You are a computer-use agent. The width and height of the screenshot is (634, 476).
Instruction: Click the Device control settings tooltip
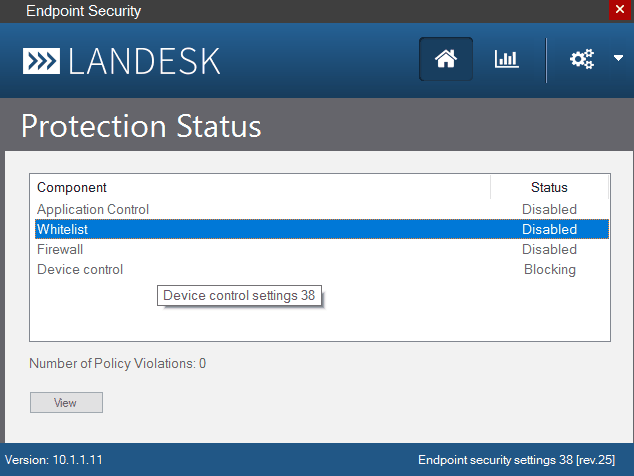(x=239, y=296)
